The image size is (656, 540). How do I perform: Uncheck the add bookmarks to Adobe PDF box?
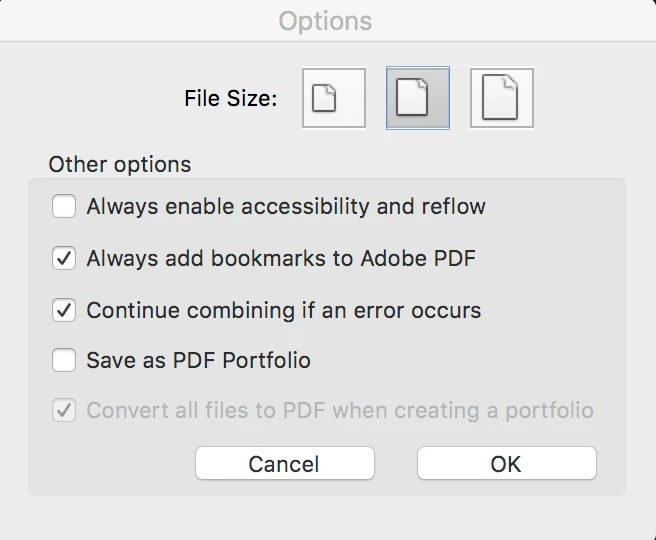(64, 259)
